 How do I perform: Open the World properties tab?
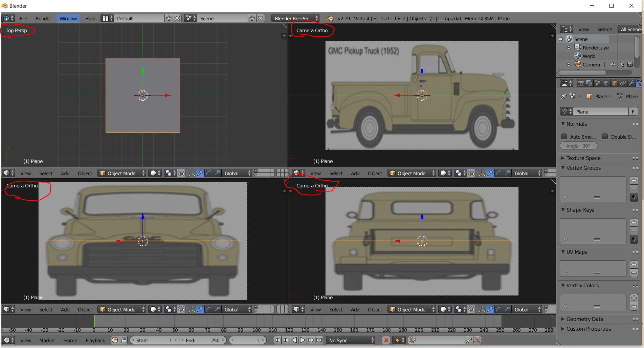coord(606,83)
